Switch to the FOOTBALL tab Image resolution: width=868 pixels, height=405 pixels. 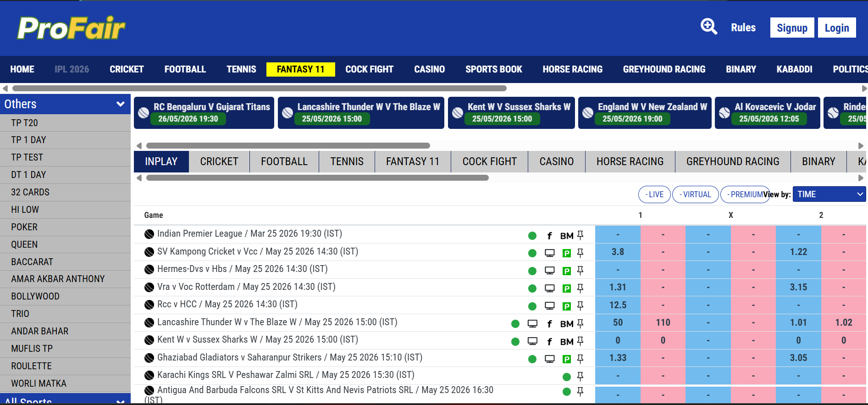coord(284,161)
